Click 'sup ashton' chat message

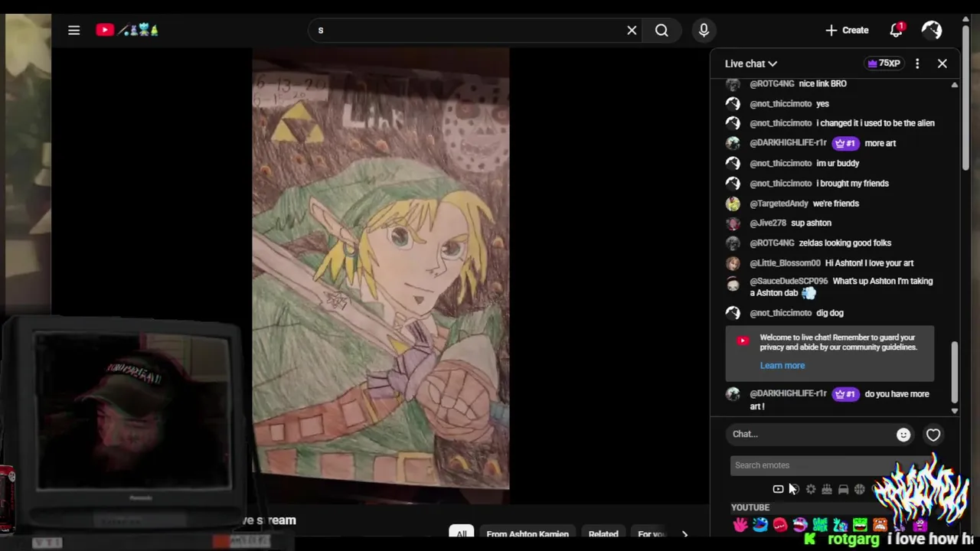[811, 223]
